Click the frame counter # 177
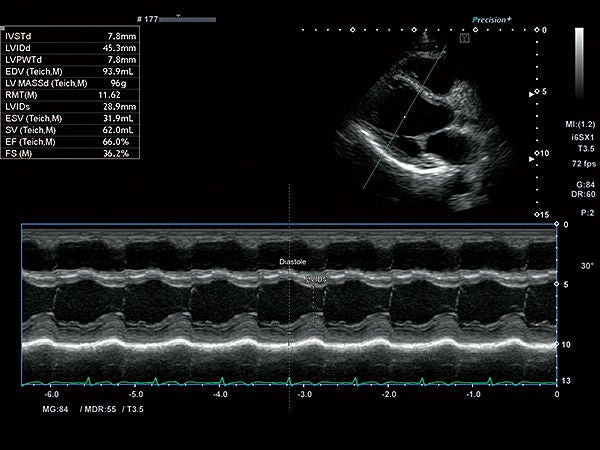 (147, 19)
